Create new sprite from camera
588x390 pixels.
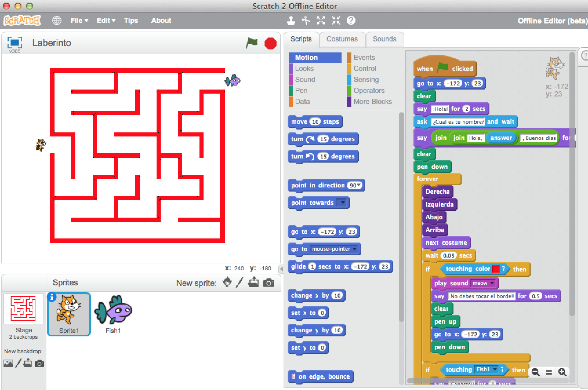tap(269, 283)
